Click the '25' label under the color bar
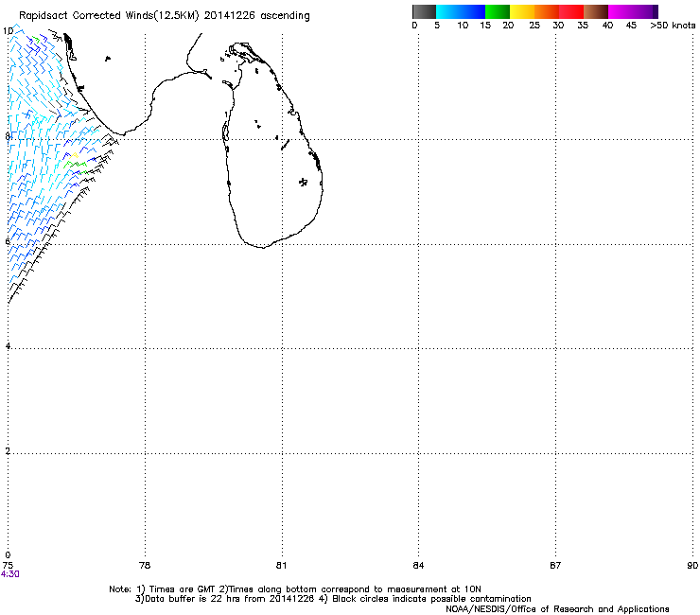This screenshot has height=615, width=700. point(534,26)
